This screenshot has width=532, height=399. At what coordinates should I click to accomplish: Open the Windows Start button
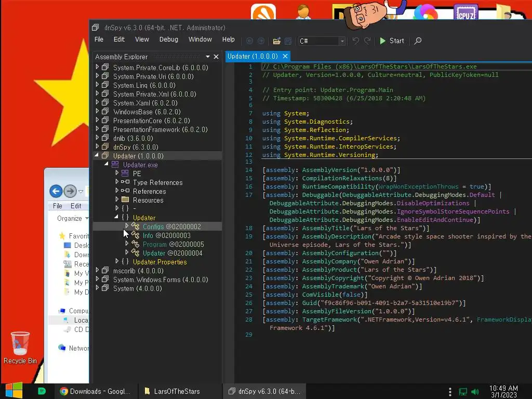click(14, 391)
